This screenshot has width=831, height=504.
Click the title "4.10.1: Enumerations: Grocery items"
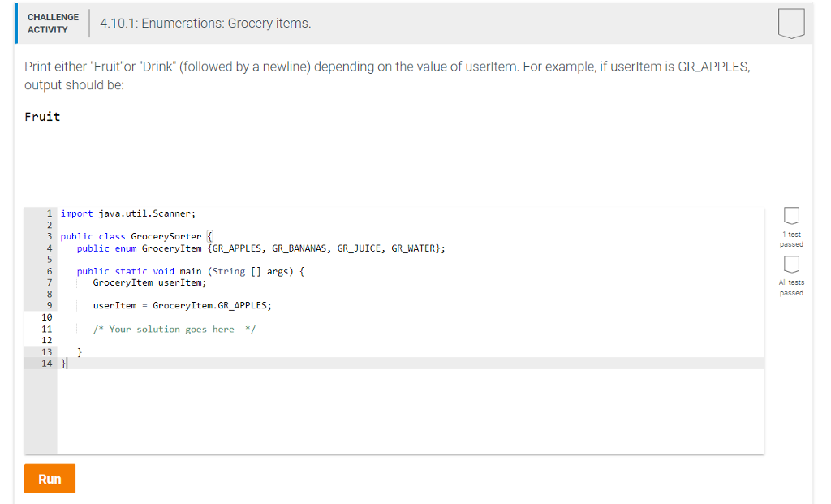point(202,24)
